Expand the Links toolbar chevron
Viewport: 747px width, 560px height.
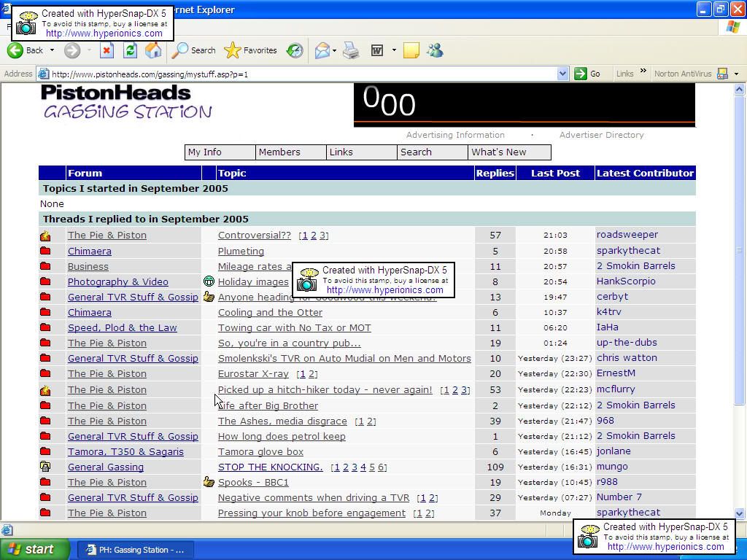[x=643, y=72]
